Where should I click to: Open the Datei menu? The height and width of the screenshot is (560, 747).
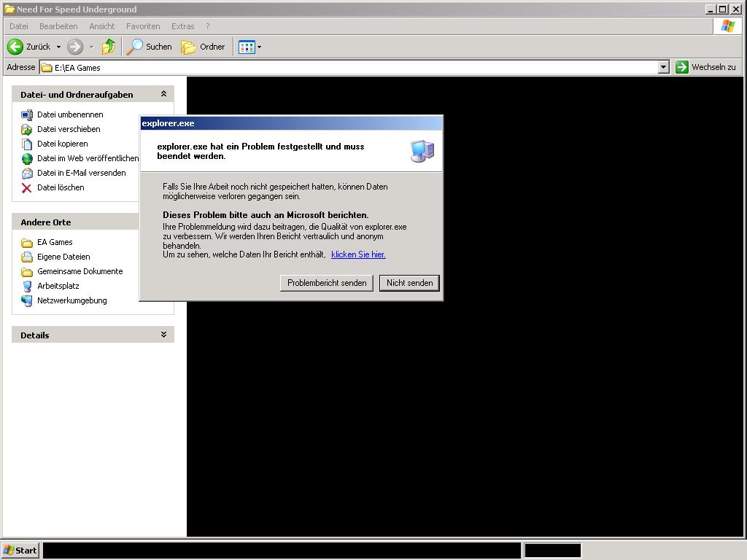tap(19, 26)
